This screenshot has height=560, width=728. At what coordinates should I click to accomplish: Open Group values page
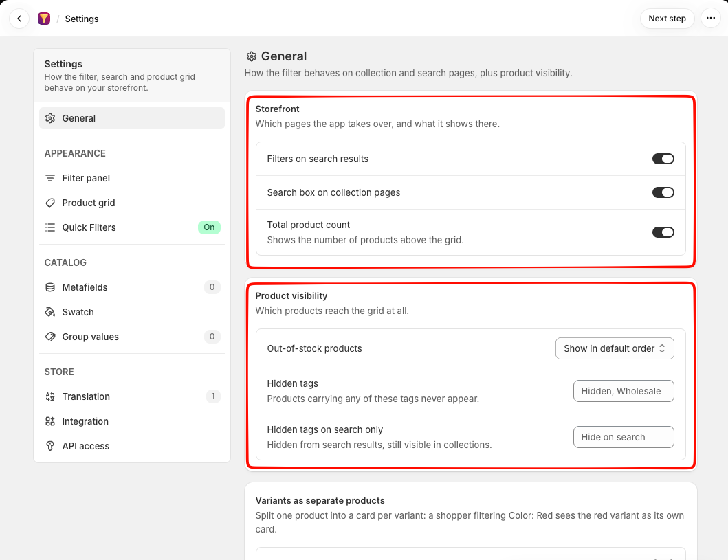pos(132,337)
